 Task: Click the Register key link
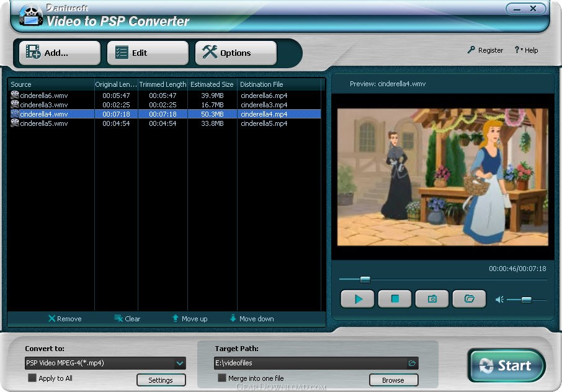485,50
